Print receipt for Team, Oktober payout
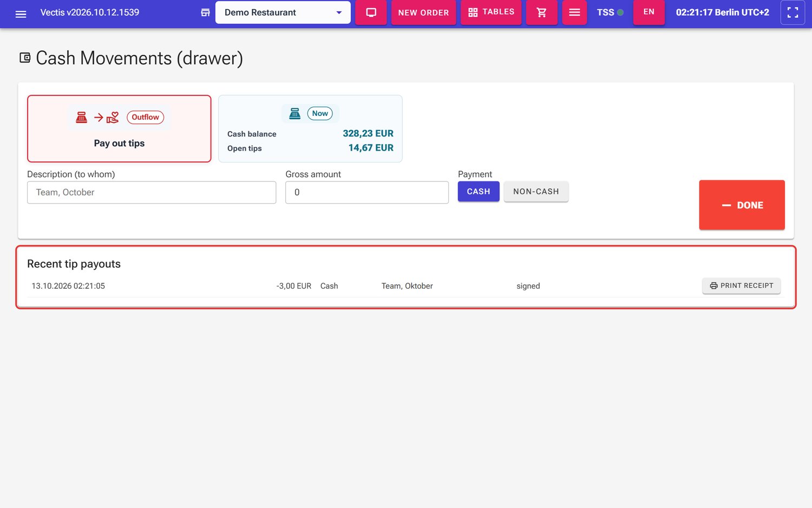The image size is (812, 508). coord(741,286)
